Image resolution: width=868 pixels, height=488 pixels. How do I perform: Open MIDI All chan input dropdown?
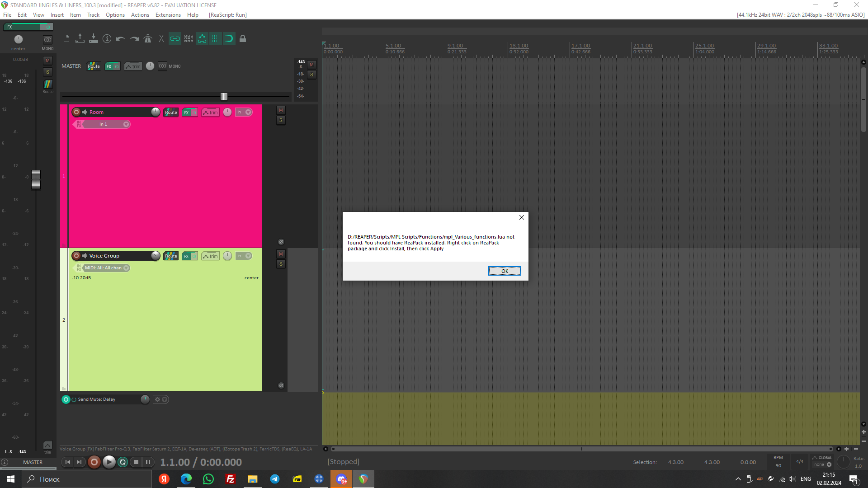127,268
